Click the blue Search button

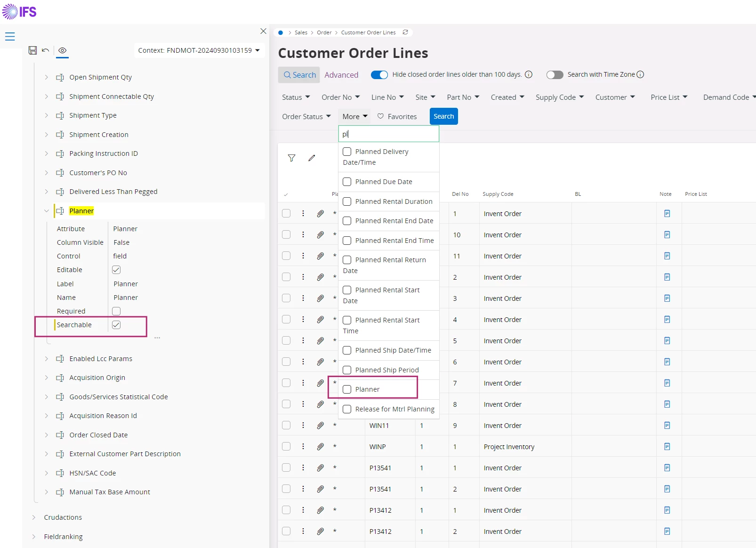tap(444, 116)
